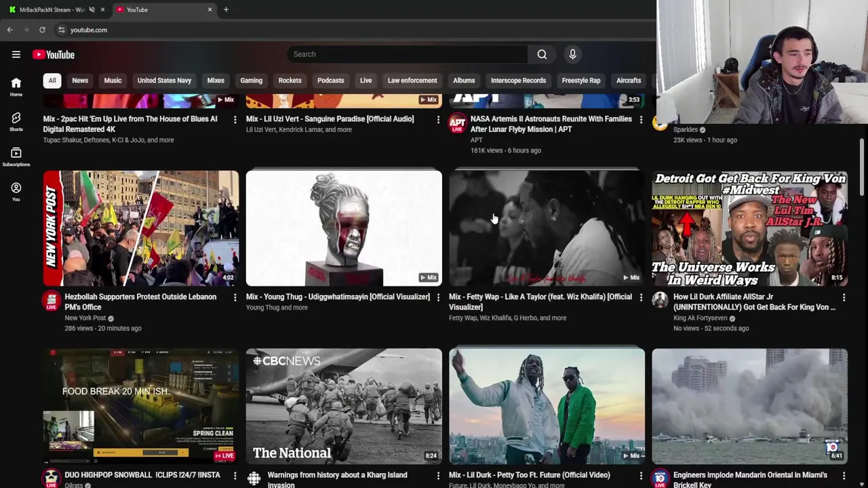Open Detroit Got Get Back thumbnail
The height and width of the screenshot is (488, 868).
pos(749,228)
